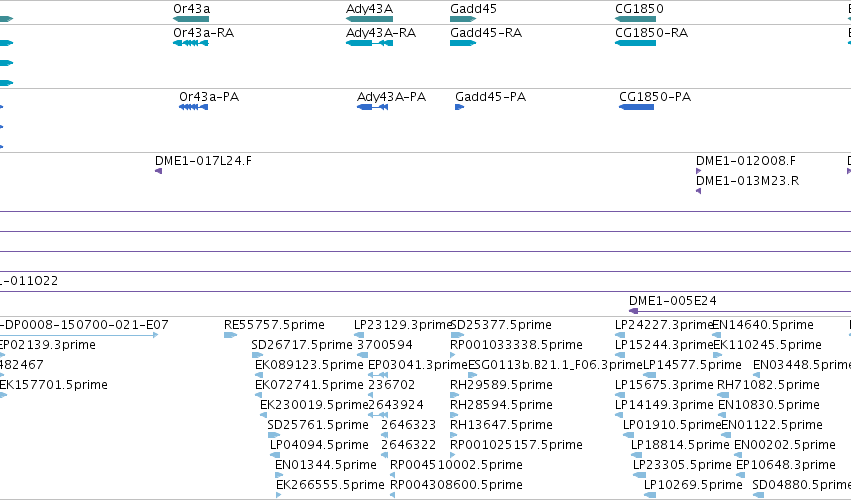Image resolution: width=851 pixels, height=500 pixels.
Task: Select the RE55757.5prime EST glyph
Action: pos(231,335)
